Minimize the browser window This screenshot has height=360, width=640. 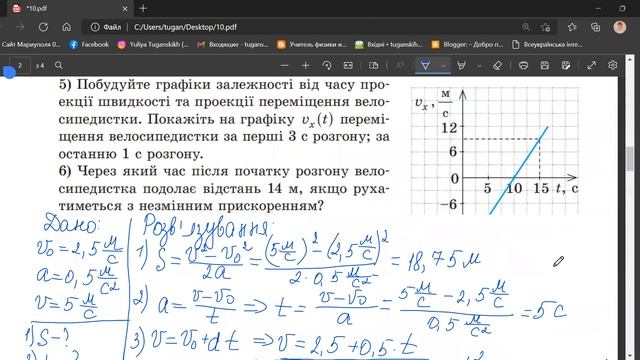pos(598,8)
